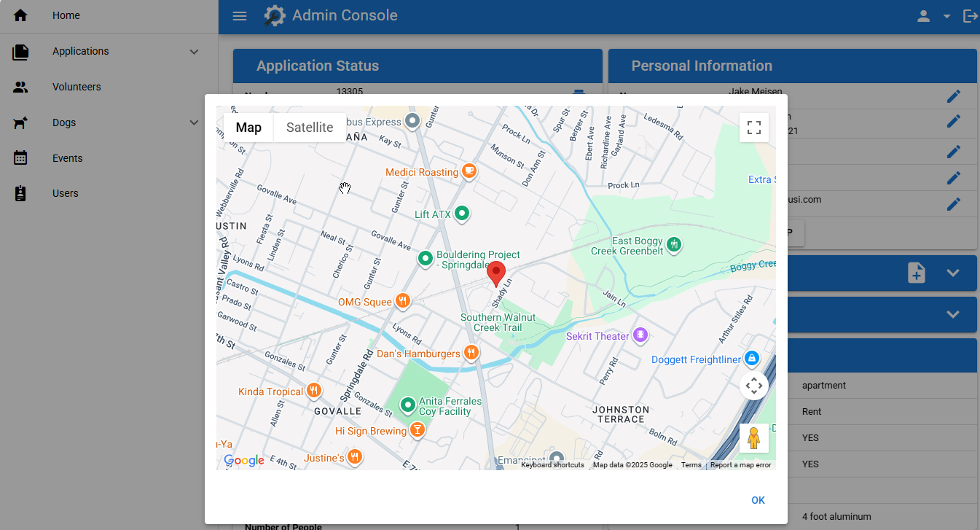Switch to Satellite map view
980x530 pixels.
[x=309, y=127]
